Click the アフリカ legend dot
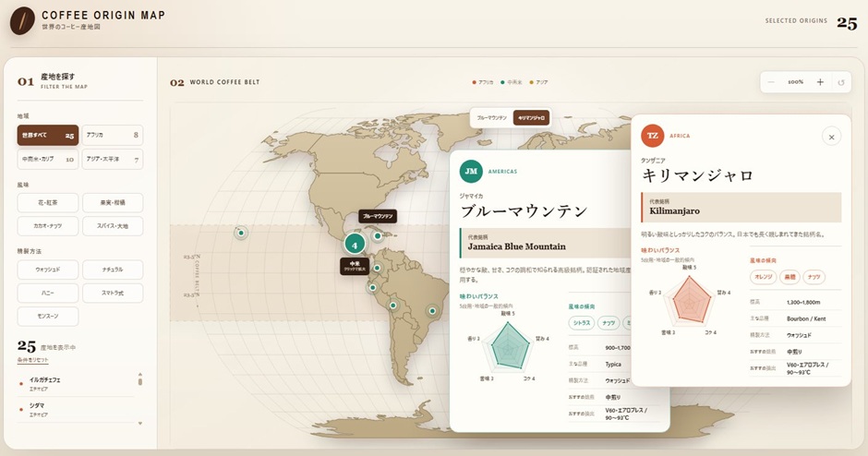Screen dimensions: 868x456 [474, 82]
